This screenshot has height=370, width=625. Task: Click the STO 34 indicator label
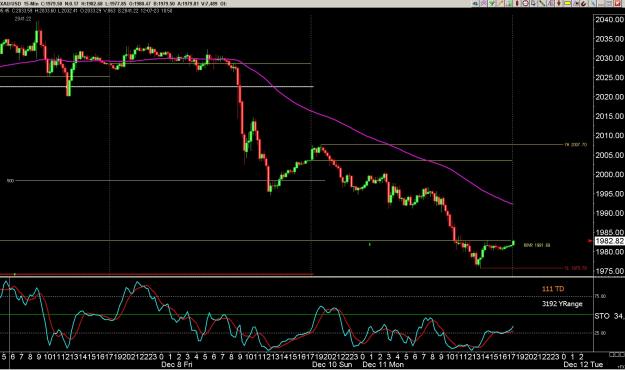click(609, 316)
